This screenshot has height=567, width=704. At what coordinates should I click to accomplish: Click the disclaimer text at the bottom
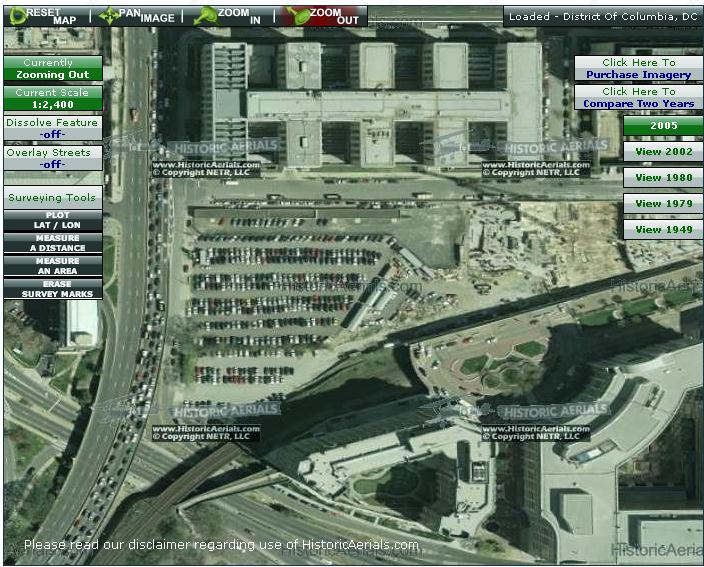(221, 545)
